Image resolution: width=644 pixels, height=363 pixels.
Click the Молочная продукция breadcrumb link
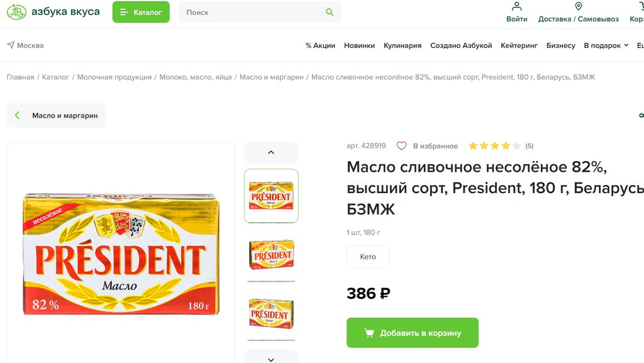pyautogui.click(x=114, y=77)
